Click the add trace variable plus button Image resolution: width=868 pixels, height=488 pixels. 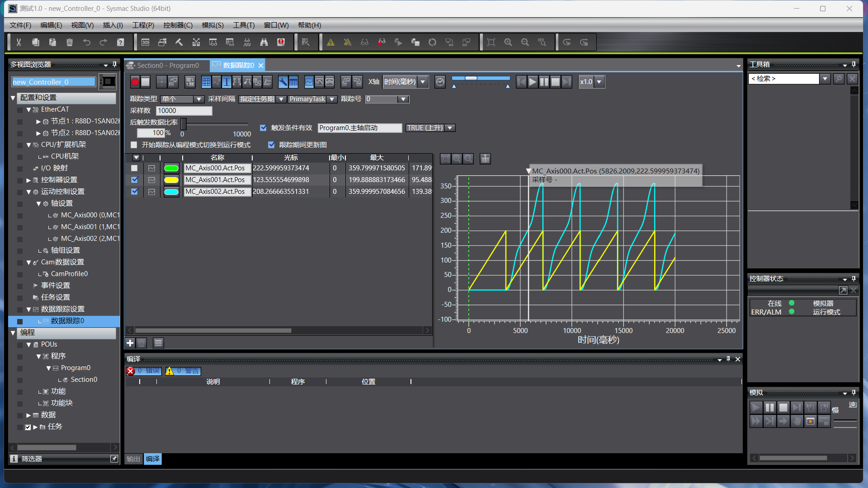(130, 343)
